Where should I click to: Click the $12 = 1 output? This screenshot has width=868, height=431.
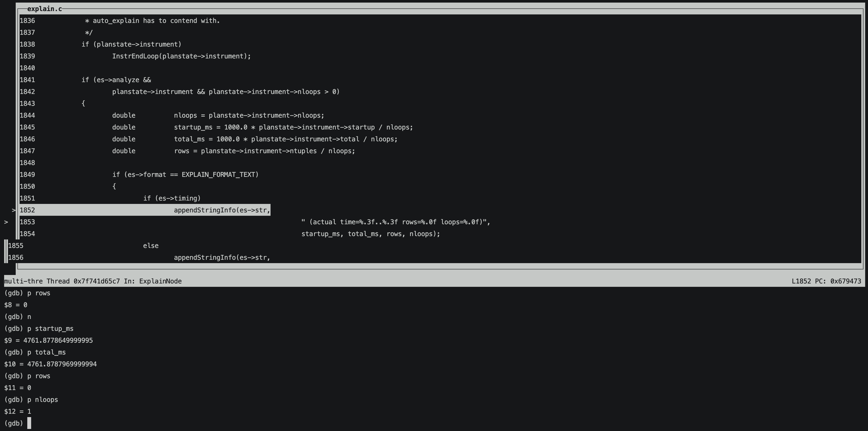tap(18, 411)
